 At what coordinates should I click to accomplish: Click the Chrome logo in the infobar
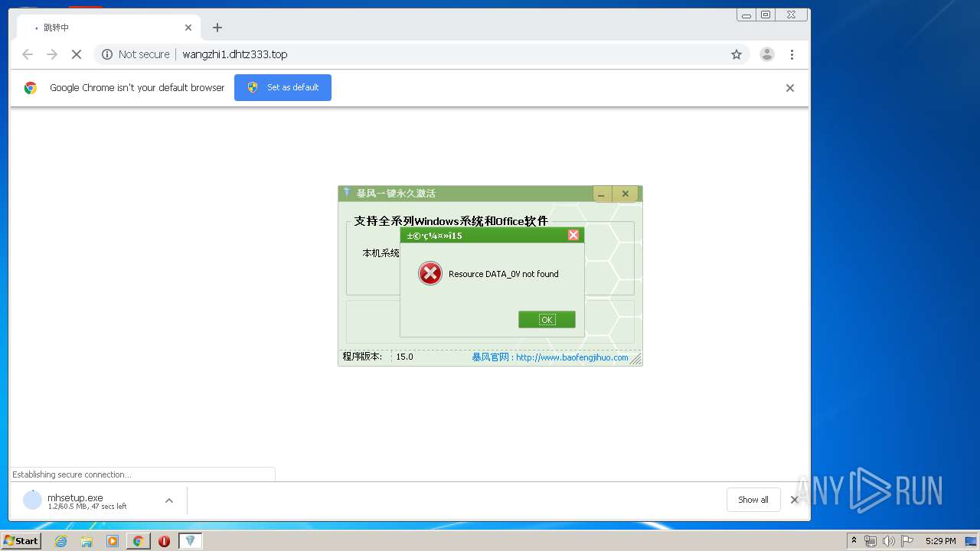pos(31,88)
